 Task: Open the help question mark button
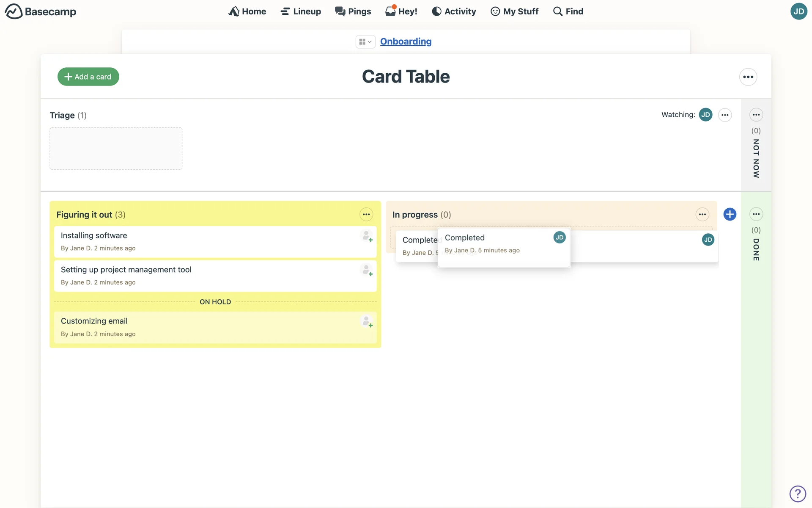point(797,494)
